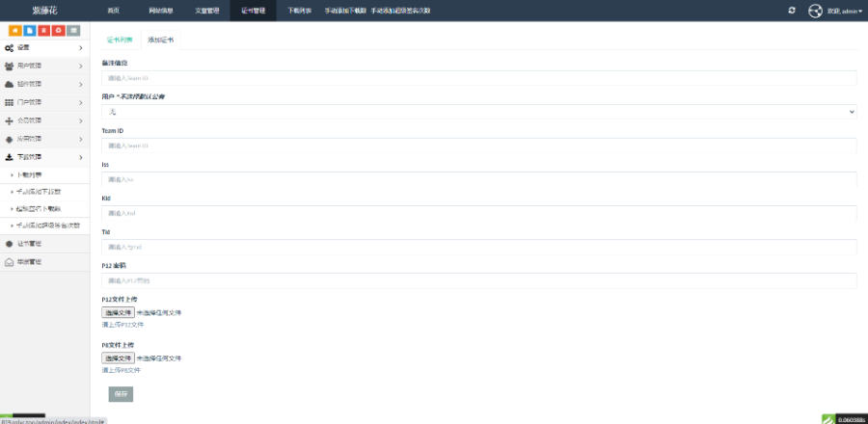Switch to the 证书列表 tab
Screen dimensions: 868x424
[120, 40]
